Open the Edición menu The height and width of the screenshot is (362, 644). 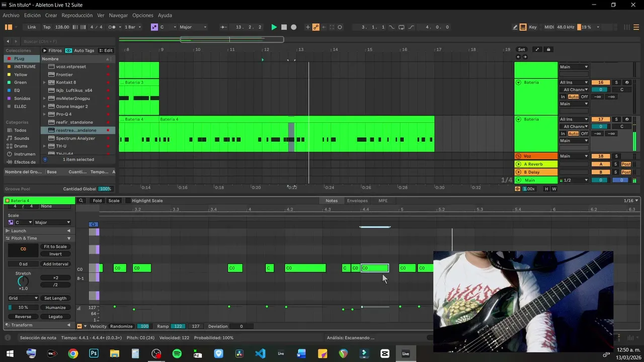click(32, 16)
